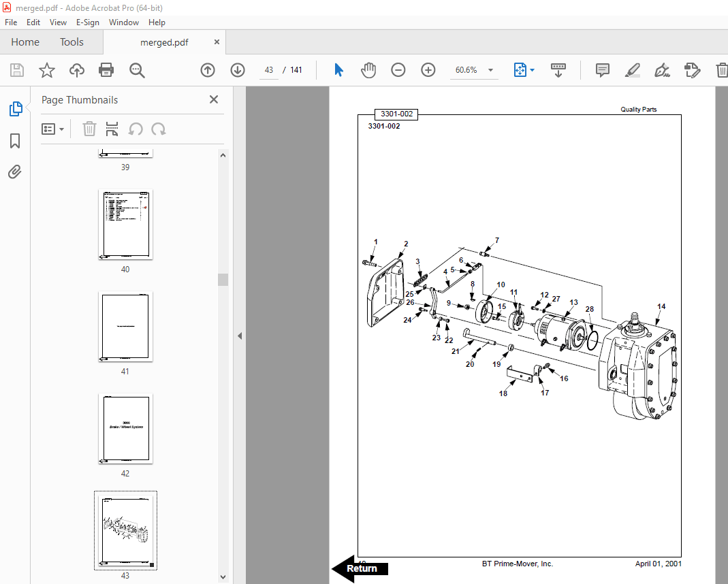Close the Page Thumbnails panel

coord(214,99)
